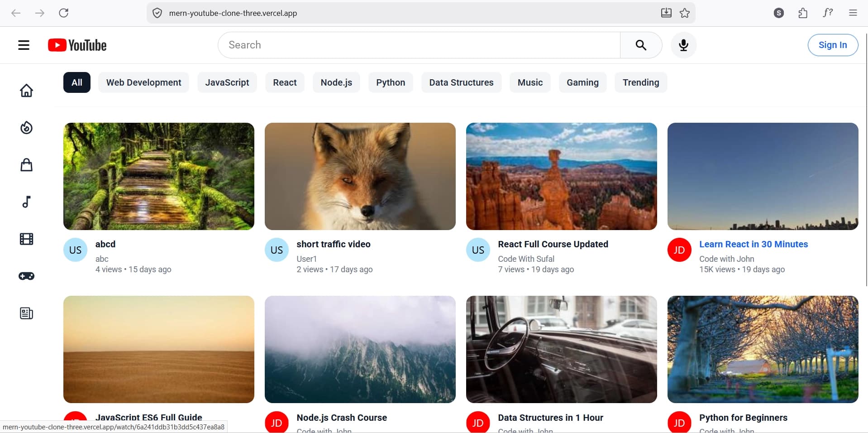Focus the Search input field
Image resolution: width=868 pixels, height=433 pixels.
tap(419, 45)
